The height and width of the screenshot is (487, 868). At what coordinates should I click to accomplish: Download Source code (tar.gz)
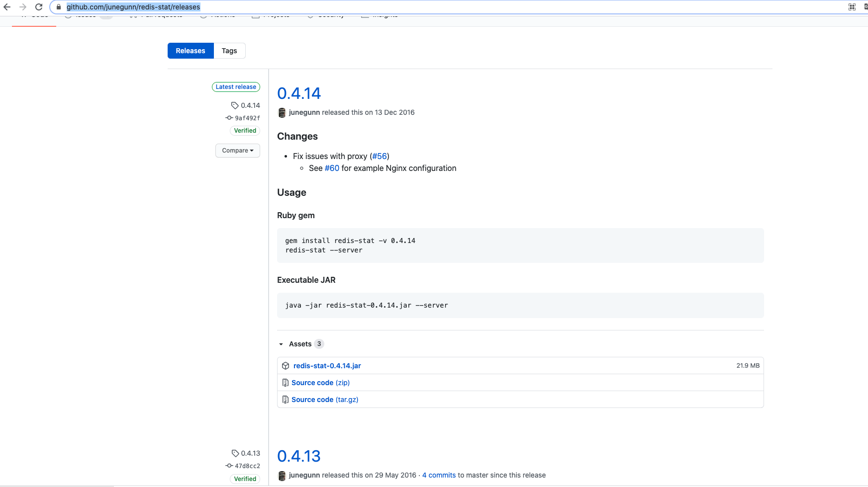click(x=325, y=400)
